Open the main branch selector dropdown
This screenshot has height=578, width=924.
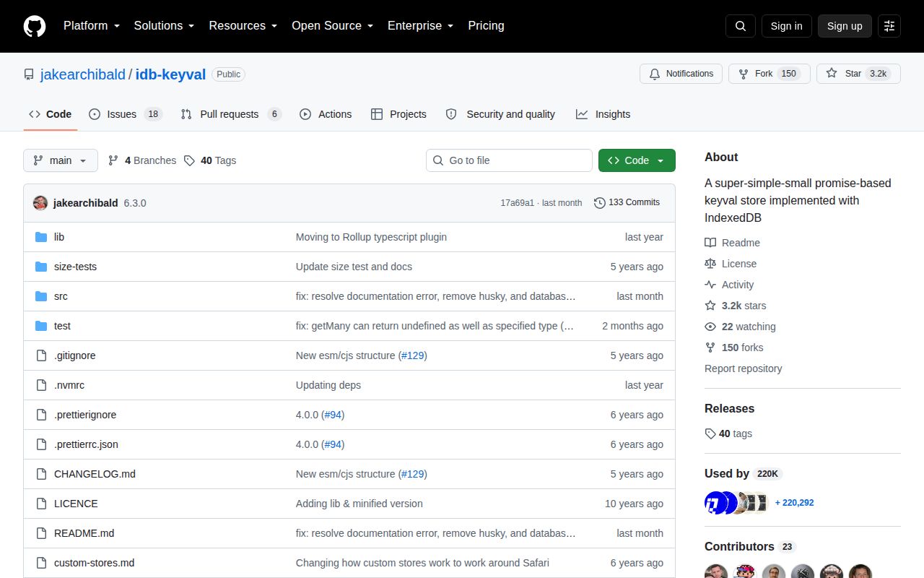tap(61, 160)
